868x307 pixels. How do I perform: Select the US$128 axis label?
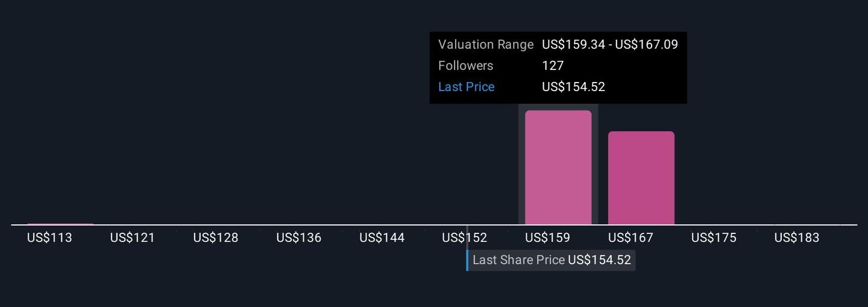click(x=216, y=238)
